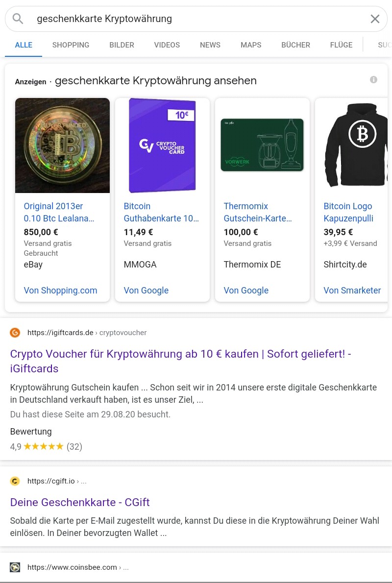Click the CGift favicon icon

[15, 481]
